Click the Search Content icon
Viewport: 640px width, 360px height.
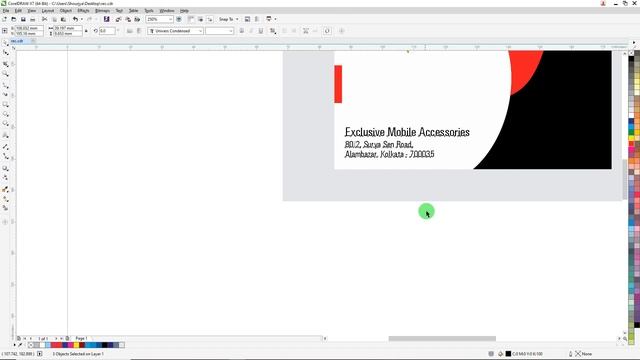click(x=107, y=19)
